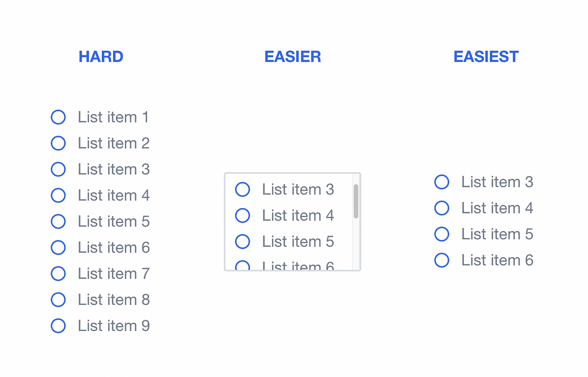Select List item 2 radio in HARD column

tap(58, 143)
